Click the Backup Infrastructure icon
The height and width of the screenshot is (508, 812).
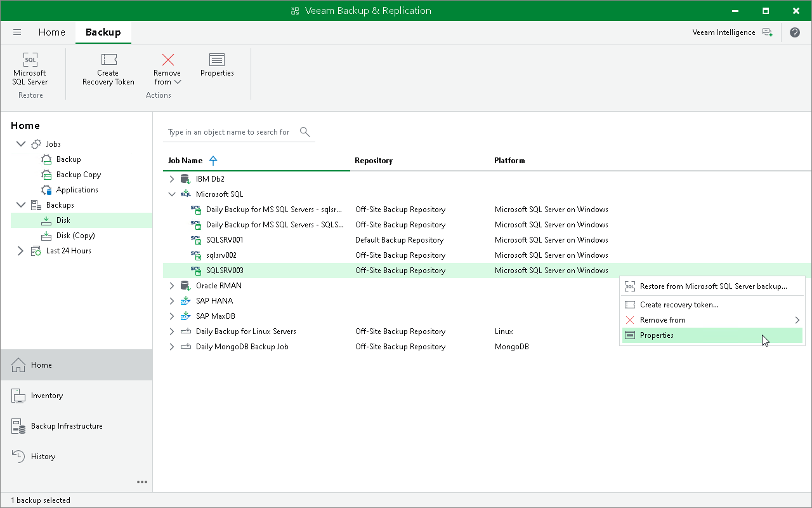pos(18,426)
